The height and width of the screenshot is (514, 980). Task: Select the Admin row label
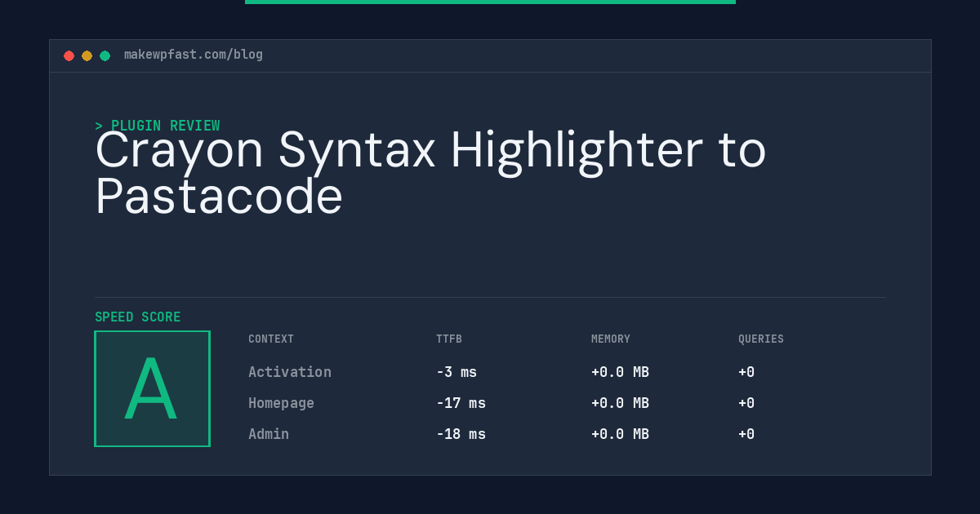click(269, 434)
